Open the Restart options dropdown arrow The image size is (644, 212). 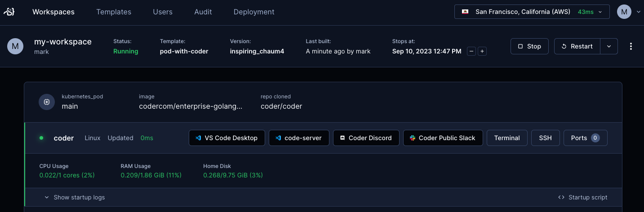[609, 46]
